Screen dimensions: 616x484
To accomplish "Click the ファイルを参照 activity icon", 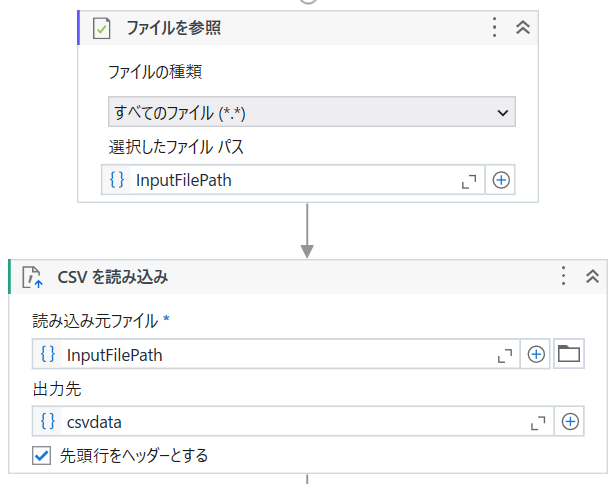I will [x=101, y=28].
